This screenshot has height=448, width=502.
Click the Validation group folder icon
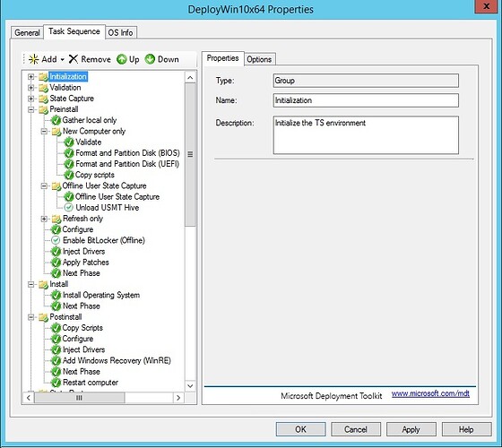[x=43, y=88]
